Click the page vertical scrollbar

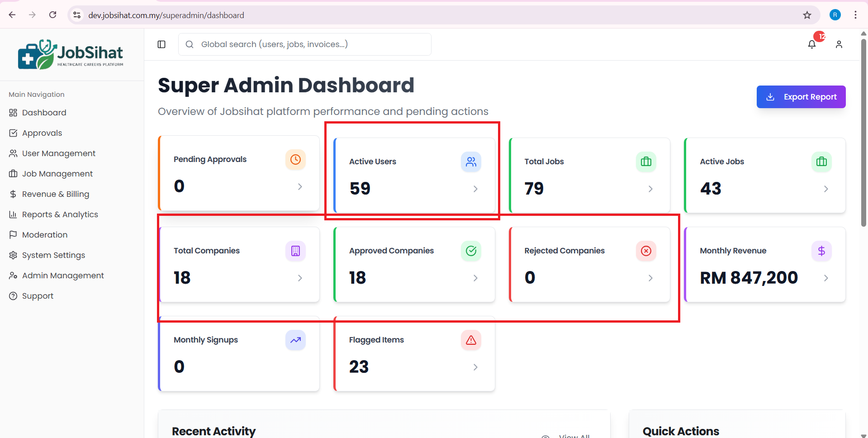click(x=863, y=136)
